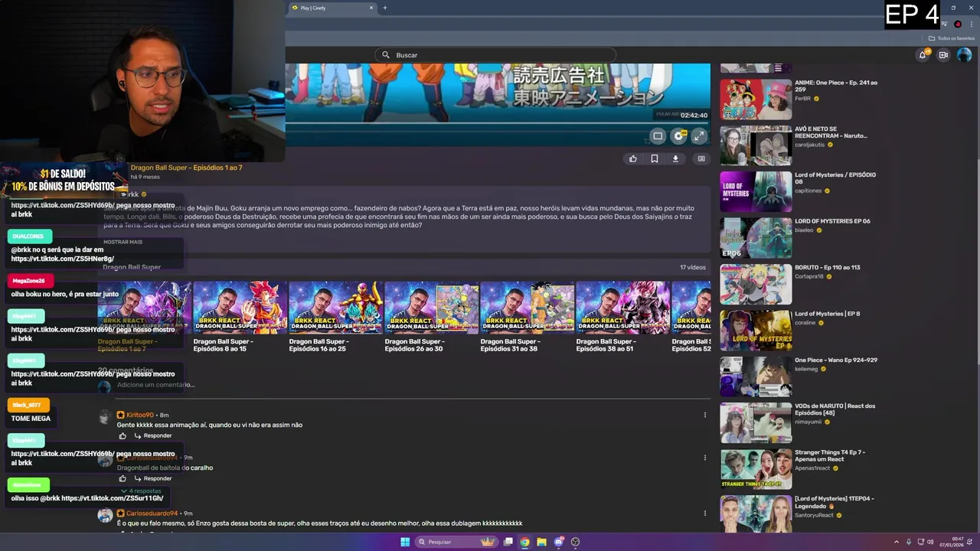Click the theater mode icon on video player
The height and width of the screenshot is (551, 980).
pos(658,136)
